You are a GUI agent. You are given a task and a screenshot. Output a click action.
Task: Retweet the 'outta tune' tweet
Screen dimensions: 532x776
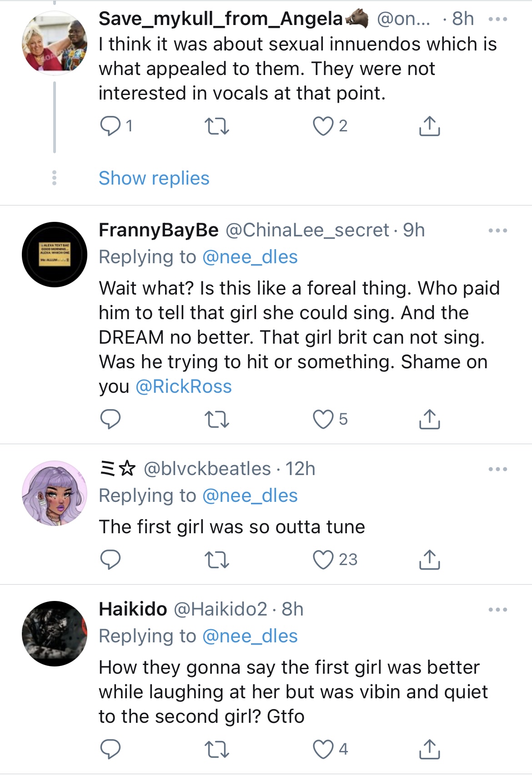[216, 560]
